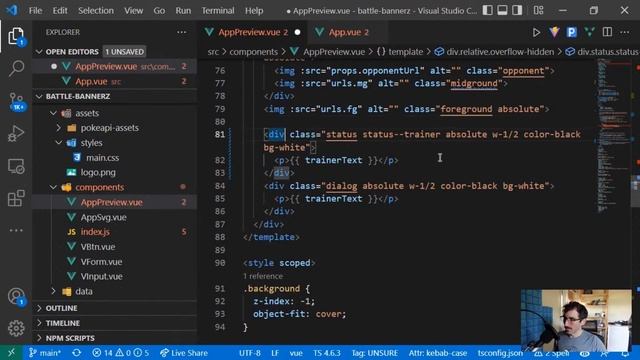Click the 1 reference code lens link
This screenshot has height=360, width=640.
pos(263,276)
